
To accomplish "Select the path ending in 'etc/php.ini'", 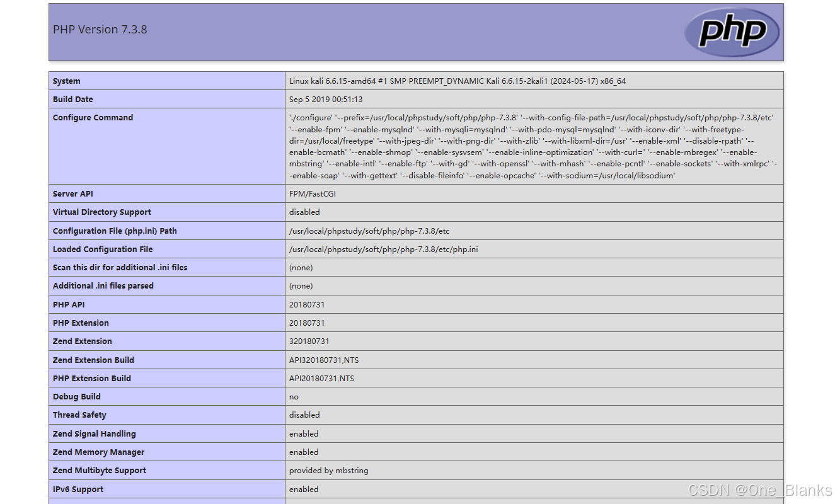I will coord(384,249).
